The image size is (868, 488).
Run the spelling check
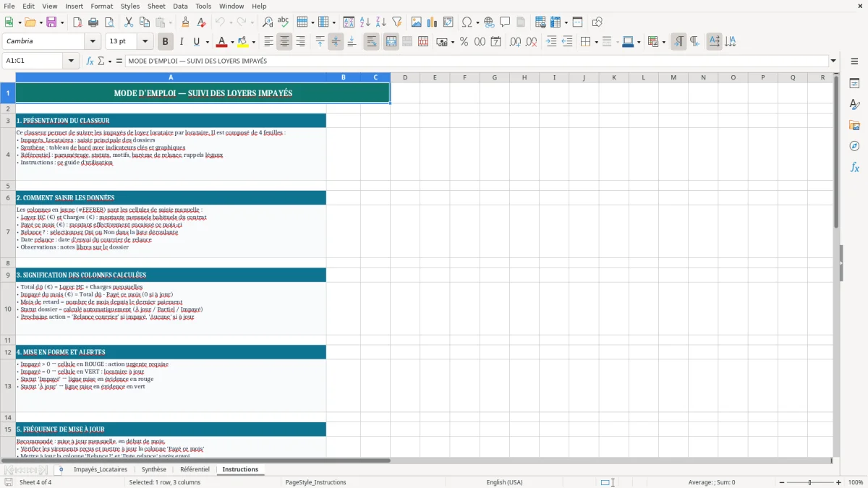pos(284,22)
